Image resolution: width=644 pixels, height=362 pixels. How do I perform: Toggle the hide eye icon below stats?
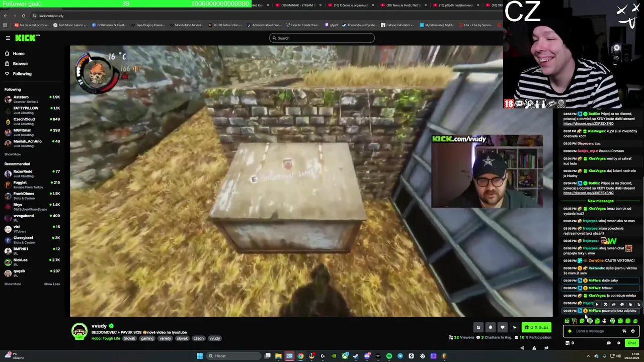coord(546,348)
